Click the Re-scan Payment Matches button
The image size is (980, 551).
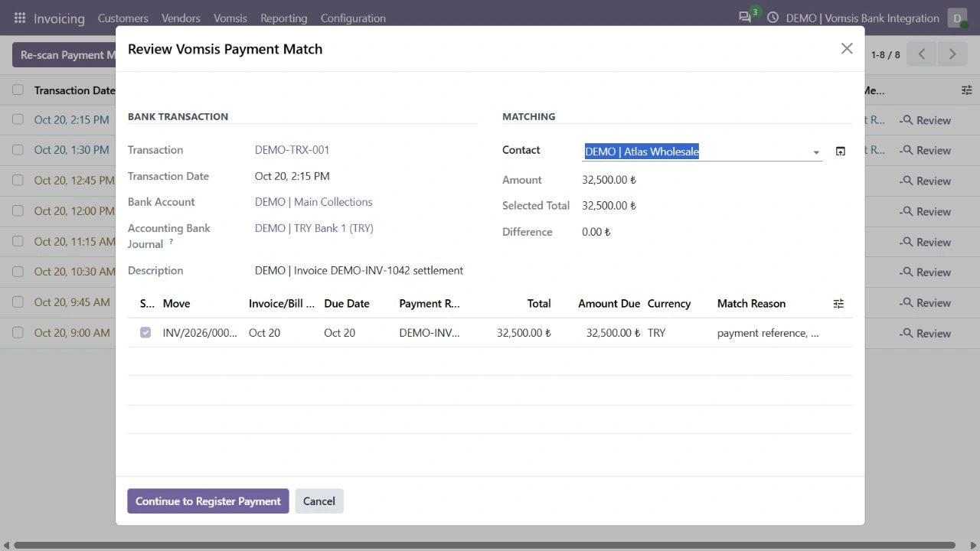point(64,55)
